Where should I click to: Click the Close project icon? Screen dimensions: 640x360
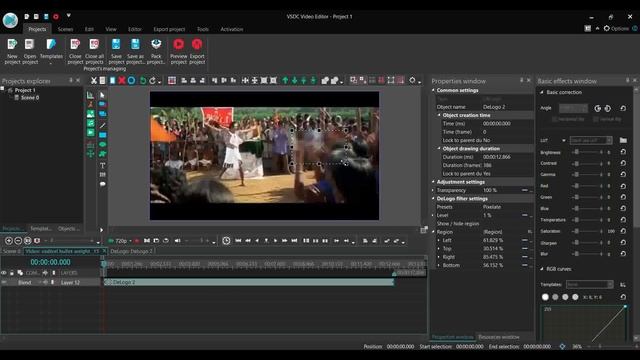(x=75, y=44)
